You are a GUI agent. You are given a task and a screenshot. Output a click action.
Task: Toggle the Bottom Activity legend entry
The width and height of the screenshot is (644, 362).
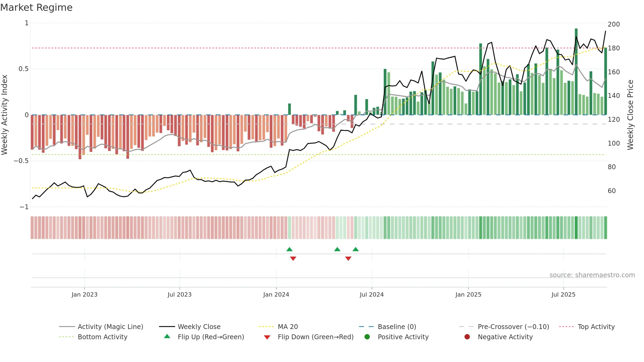click(93, 337)
